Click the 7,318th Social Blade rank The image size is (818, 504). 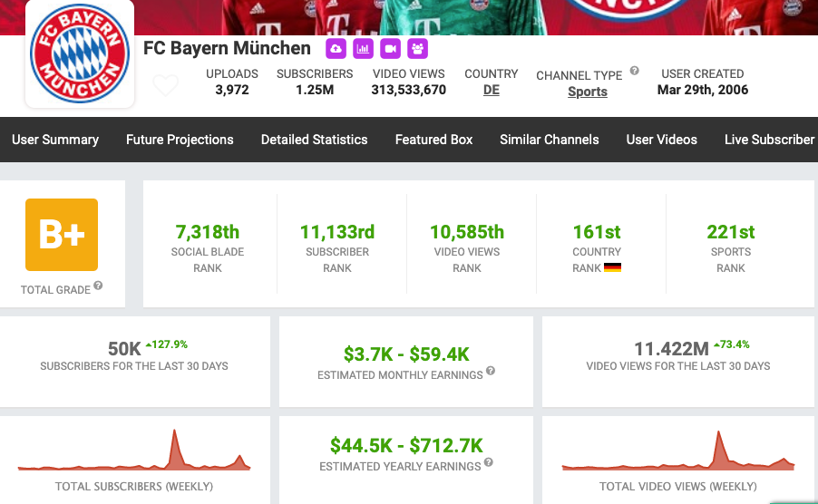(208, 232)
